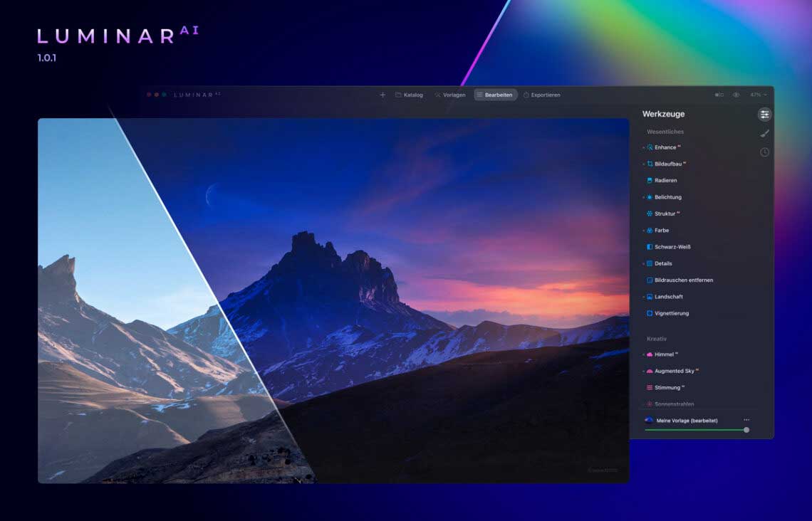Open Bildrauschen entfernen tool
The image size is (812, 521).
pyautogui.click(x=680, y=280)
